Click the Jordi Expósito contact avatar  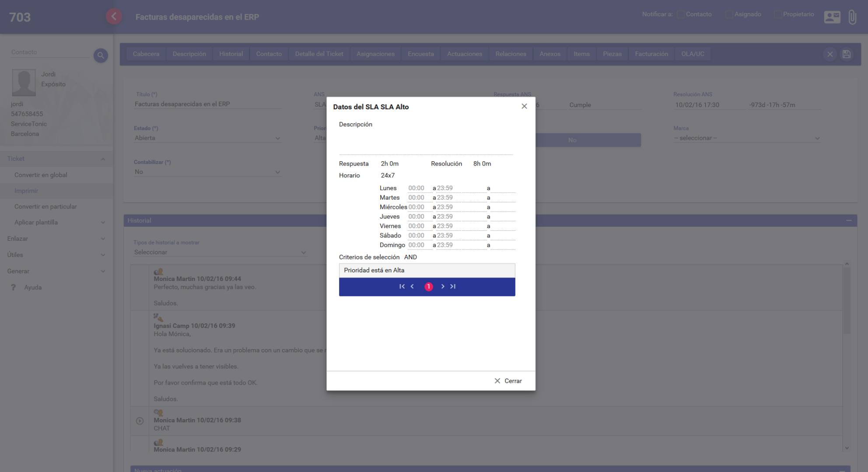[x=24, y=83]
